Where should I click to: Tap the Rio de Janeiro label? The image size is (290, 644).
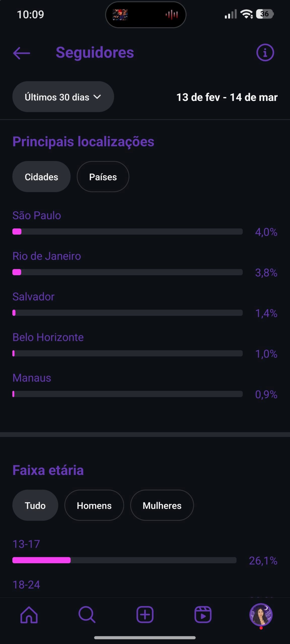coord(47,256)
